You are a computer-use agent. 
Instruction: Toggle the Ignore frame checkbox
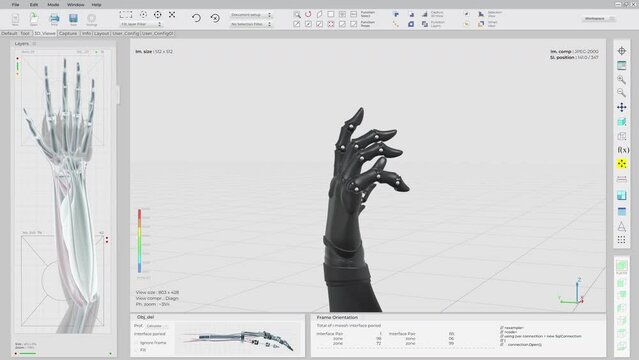(137, 343)
